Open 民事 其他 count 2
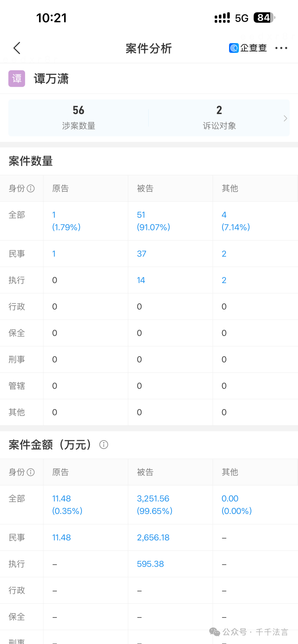Image resolution: width=298 pixels, height=644 pixels. tap(224, 254)
